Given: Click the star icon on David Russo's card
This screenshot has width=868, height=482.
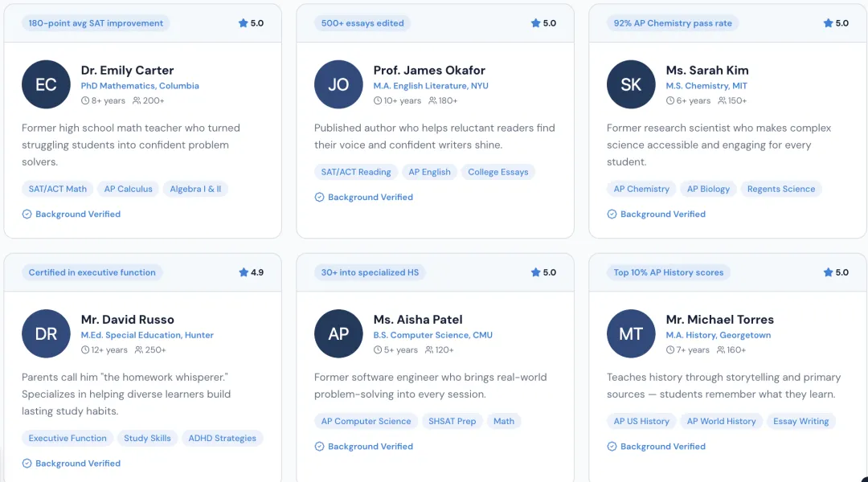Looking at the screenshot, I should coord(243,272).
